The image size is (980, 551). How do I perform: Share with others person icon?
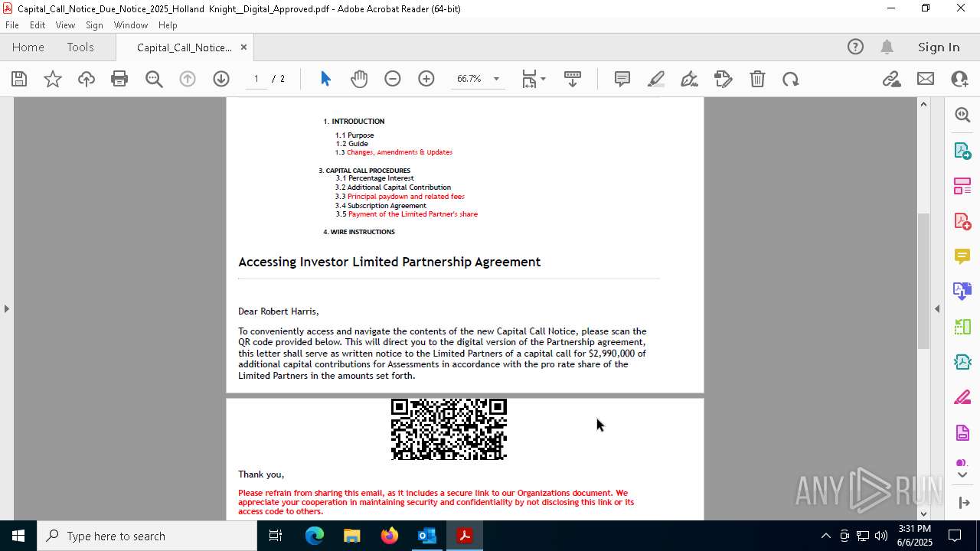point(959,79)
